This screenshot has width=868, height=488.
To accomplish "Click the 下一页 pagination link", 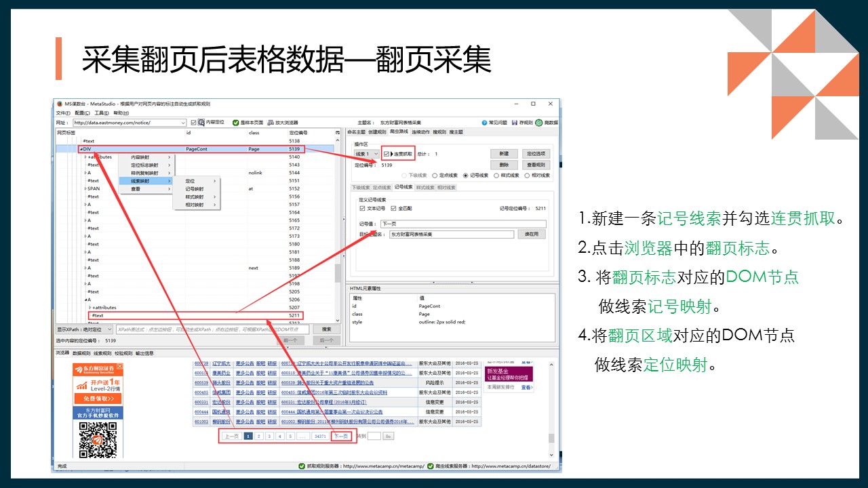I will [x=341, y=436].
